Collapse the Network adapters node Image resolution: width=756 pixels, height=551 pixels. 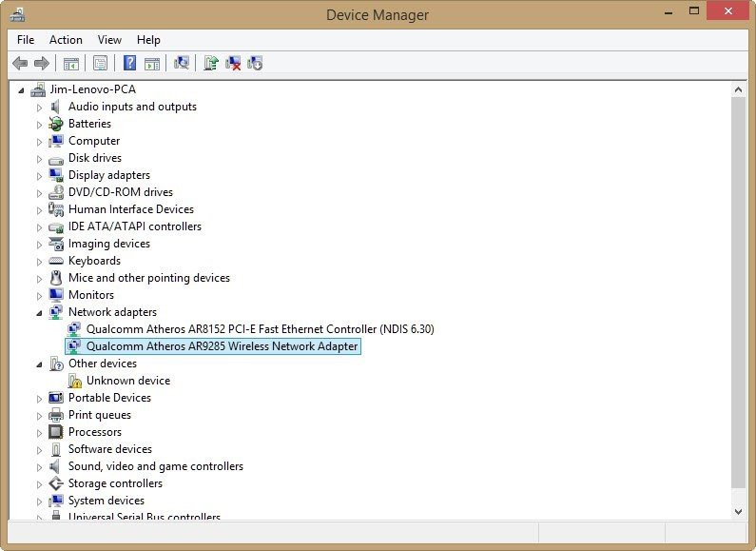tap(39, 313)
